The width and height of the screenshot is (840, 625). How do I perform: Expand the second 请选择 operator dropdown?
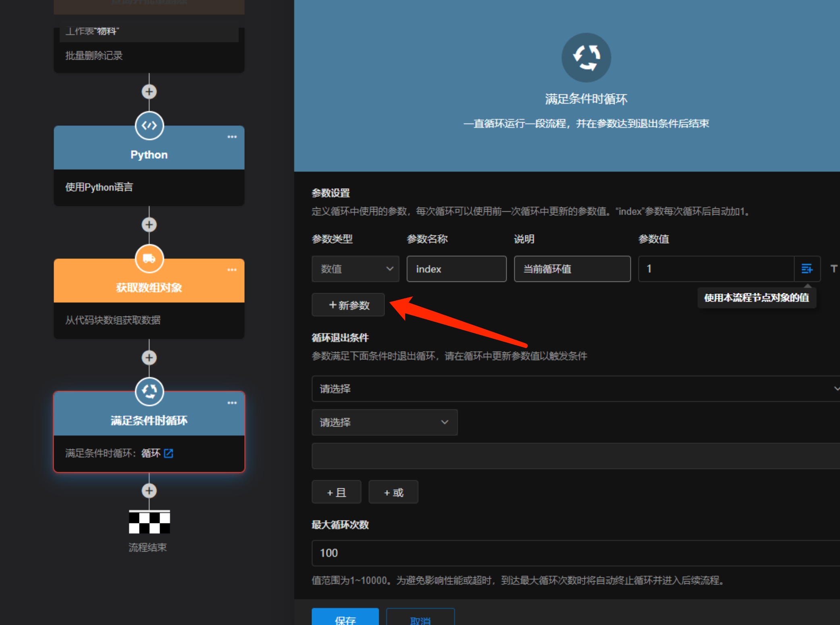tap(384, 422)
